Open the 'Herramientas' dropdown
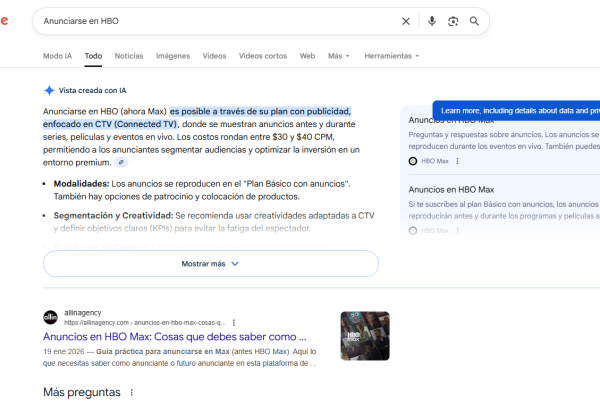 [391, 56]
